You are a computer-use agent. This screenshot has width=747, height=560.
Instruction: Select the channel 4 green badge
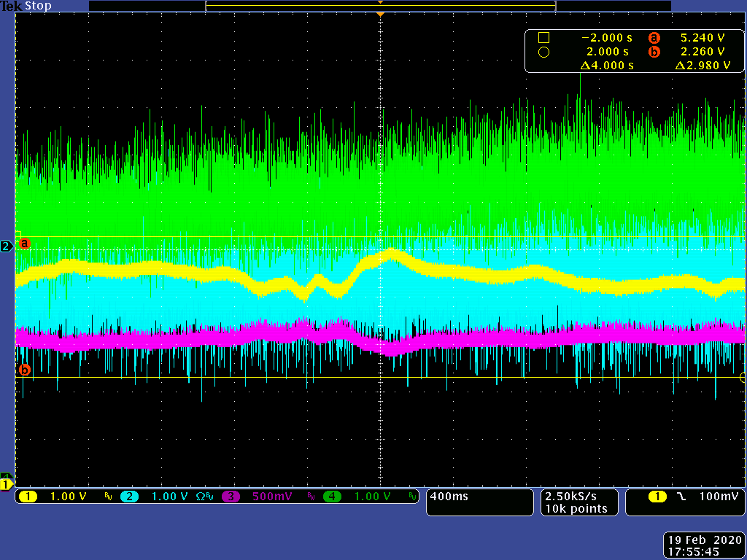click(x=333, y=497)
